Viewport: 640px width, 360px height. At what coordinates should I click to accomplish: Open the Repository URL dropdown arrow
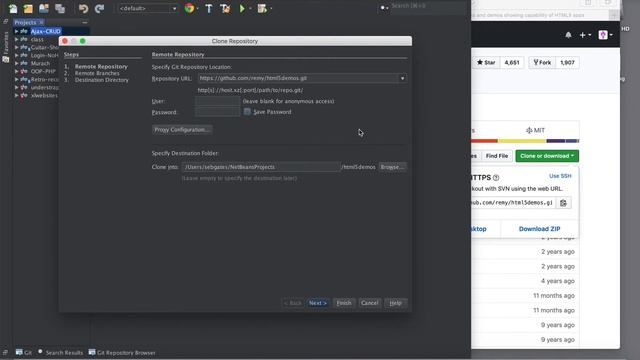coord(402,78)
